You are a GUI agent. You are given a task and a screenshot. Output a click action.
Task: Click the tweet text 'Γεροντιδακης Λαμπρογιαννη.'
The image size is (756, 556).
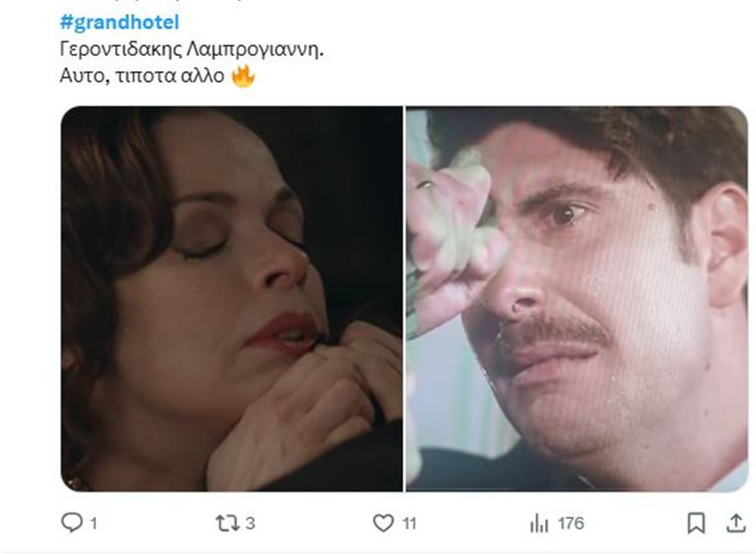(195, 50)
